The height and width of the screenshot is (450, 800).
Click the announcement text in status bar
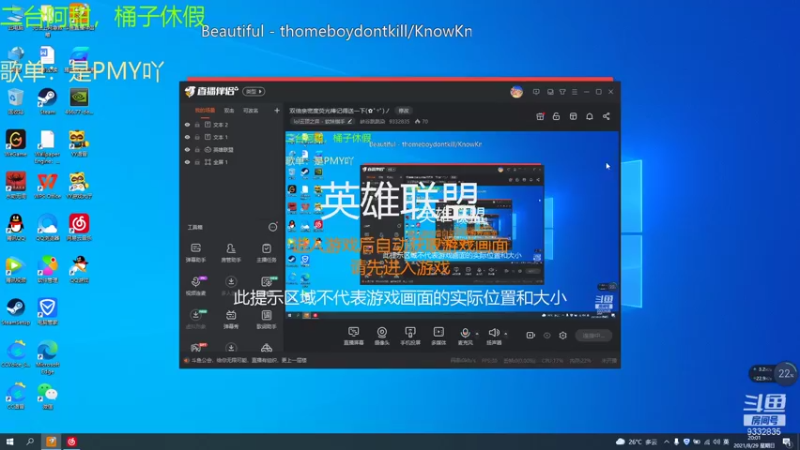[249, 360]
